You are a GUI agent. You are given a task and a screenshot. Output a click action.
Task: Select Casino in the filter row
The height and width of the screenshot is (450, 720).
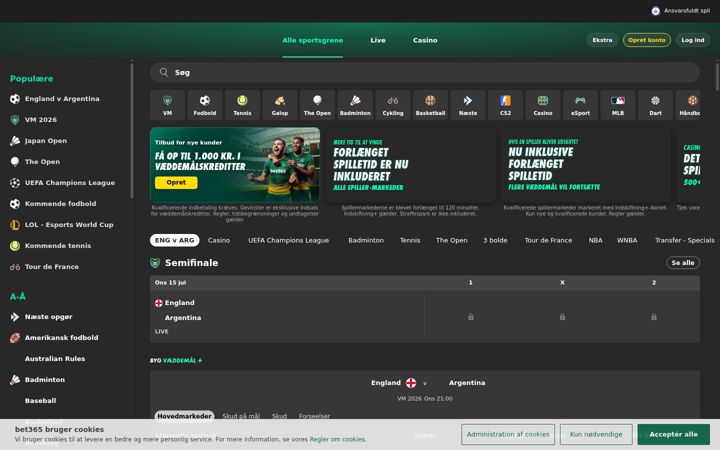219,240
